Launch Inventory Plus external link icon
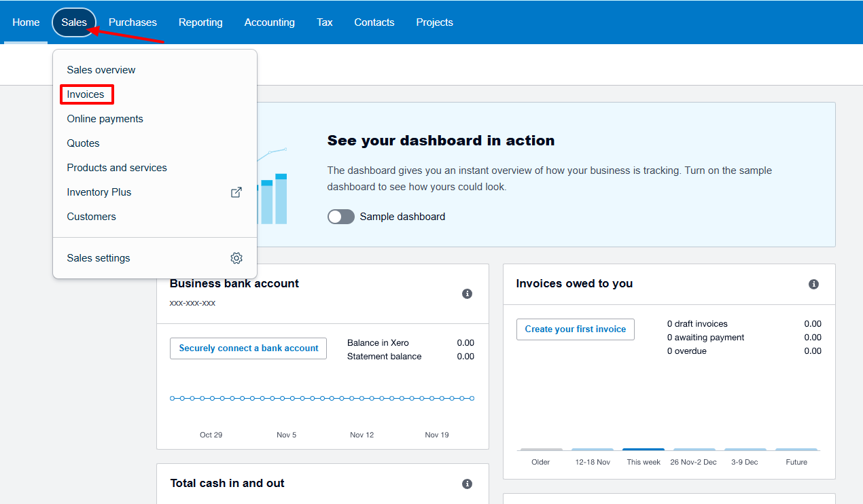863x504 pixels. click(236, 192)
